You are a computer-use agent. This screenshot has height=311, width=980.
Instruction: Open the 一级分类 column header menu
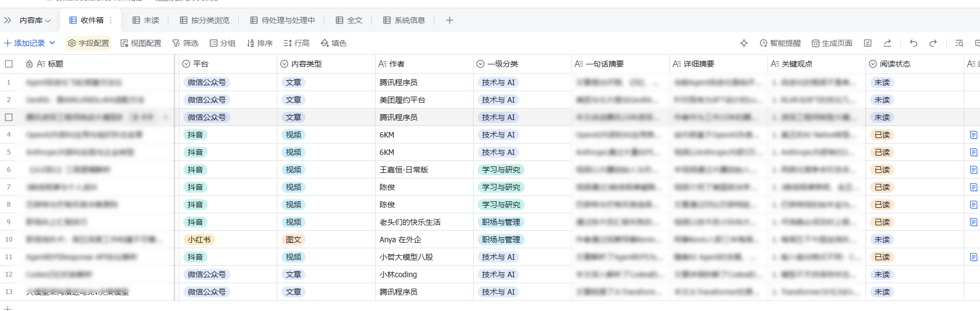[x=522, y=64]
